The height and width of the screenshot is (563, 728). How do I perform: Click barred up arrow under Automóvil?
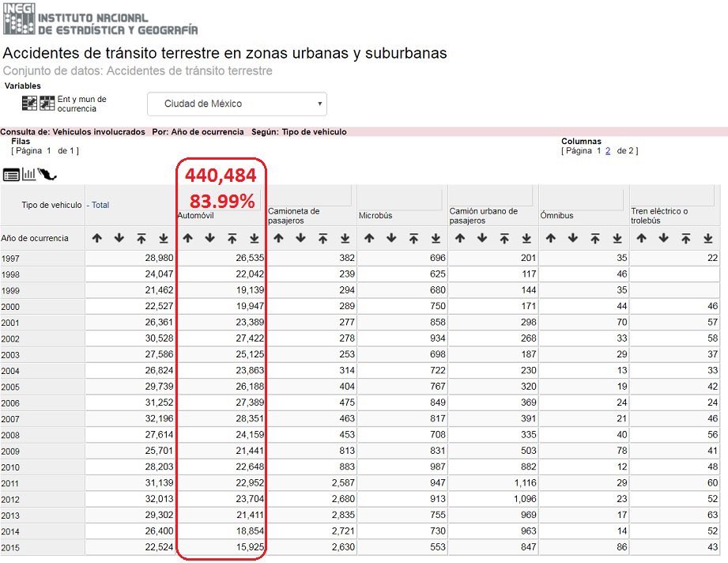[x=232, y=238]
